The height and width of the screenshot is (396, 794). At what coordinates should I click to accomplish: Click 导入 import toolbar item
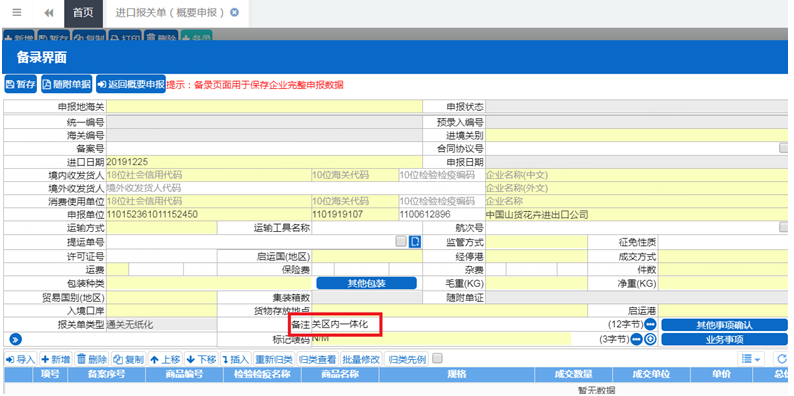tap(21, 360)
